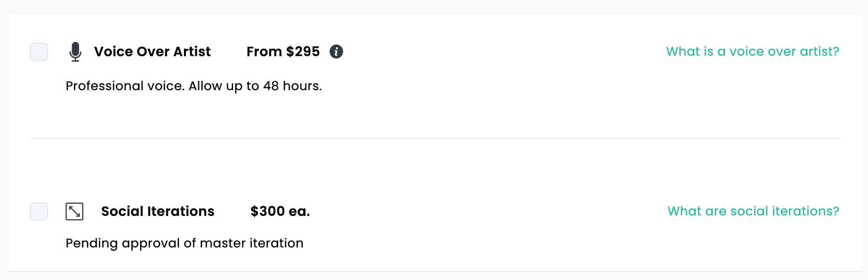Click the microphone icon beside Voice Over Artist
The height and width of the screenshot is (280, 868).
tap(75, 52)
